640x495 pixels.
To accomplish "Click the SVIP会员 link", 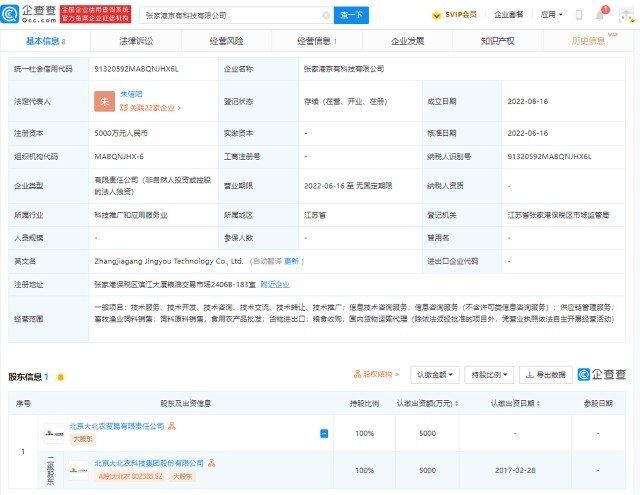I will pyautogui.click(x=461, y=15).
